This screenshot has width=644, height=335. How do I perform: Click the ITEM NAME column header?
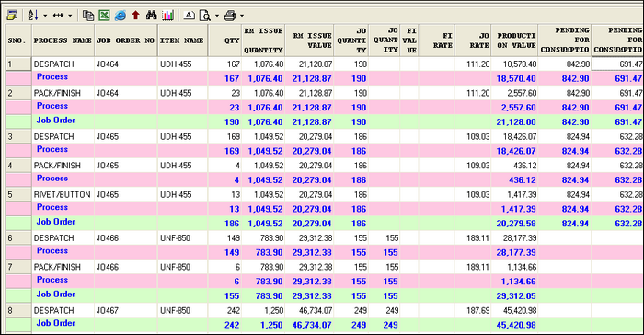183,40
